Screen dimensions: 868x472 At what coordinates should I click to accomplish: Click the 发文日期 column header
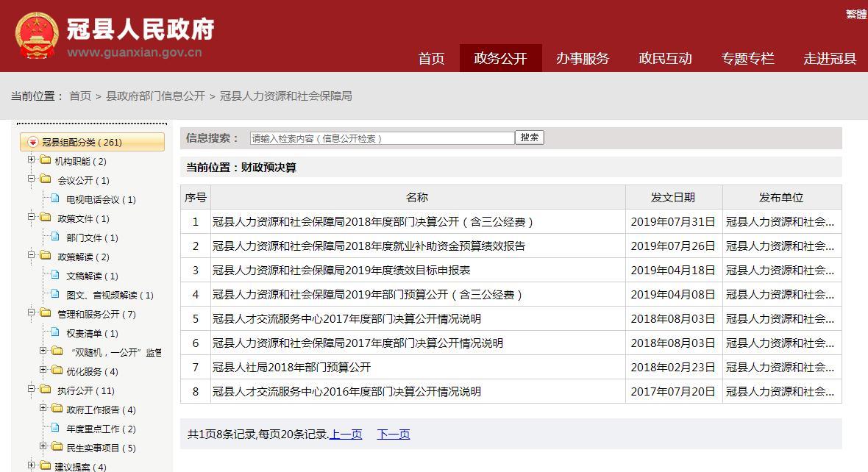click(x=673, y=198)
